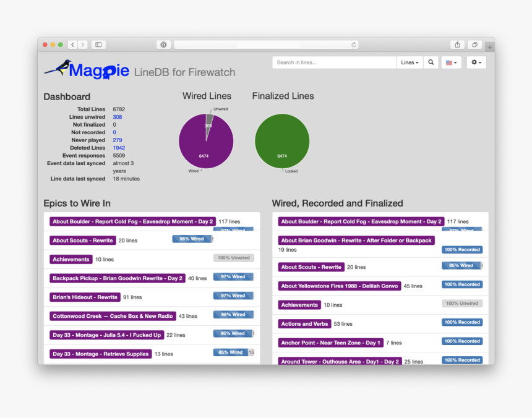Click 95% Wired bar for About Scouts in Epics to Wire In
This screenshot has width=532, height=418.
(193, 239)
